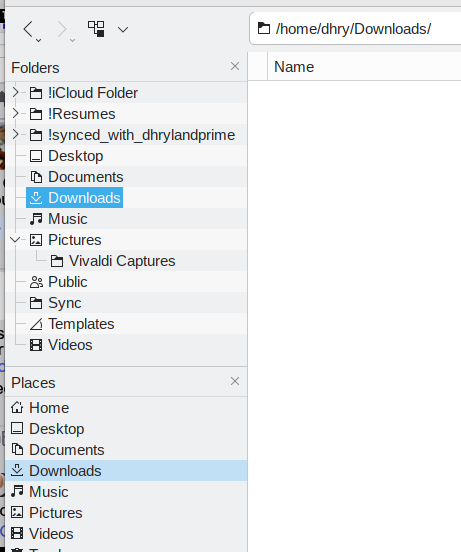Click the Templates folder icon in tree
Screen dimensions: 461x552
point(36,324)
